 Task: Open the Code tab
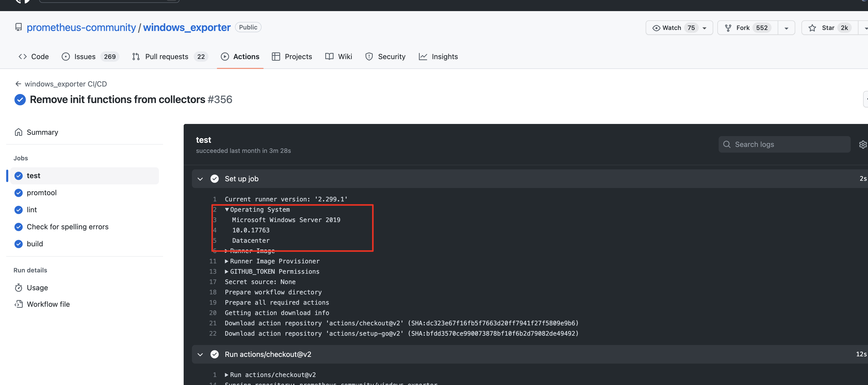(x=33, y=57)
